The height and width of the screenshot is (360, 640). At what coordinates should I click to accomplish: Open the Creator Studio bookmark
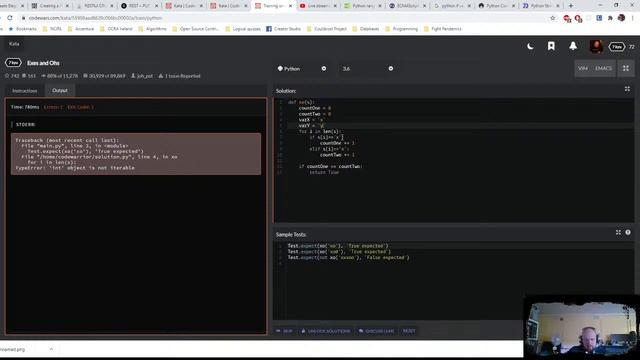click(x=283, y=29)
